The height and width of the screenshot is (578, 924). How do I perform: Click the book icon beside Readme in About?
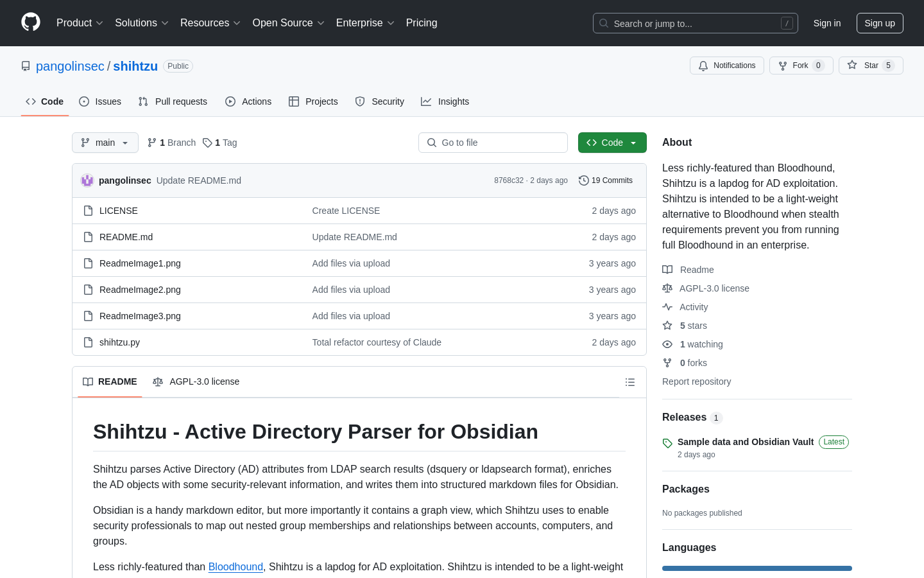point(667,270)
